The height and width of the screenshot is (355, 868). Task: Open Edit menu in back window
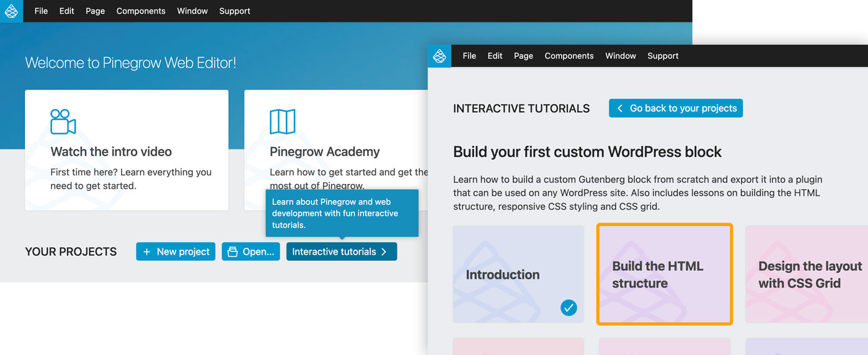point(67,11)
